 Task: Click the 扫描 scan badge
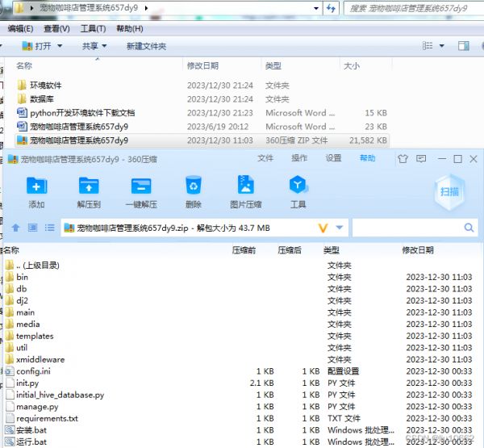(x=449, y=192)
